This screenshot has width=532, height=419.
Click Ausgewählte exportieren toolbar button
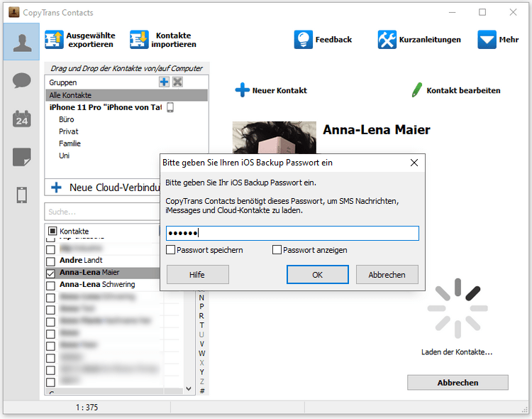80,40
